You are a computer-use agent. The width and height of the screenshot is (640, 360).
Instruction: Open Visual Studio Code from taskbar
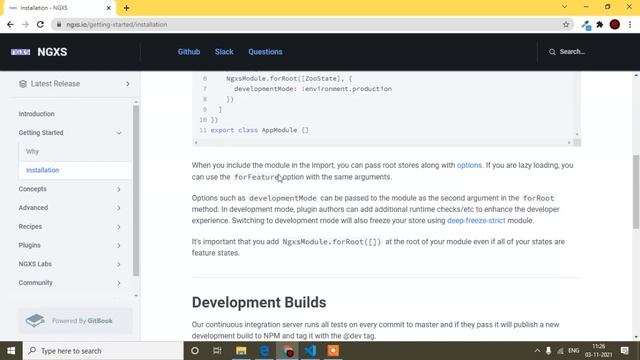(310, 351)
